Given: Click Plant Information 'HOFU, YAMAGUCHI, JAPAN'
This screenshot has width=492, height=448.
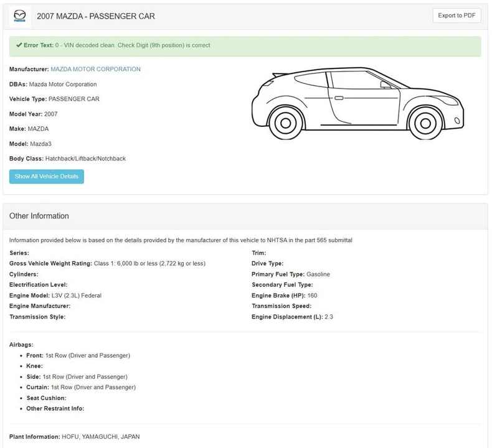Looking at the screenshot, I should click(x=101, y=437).
